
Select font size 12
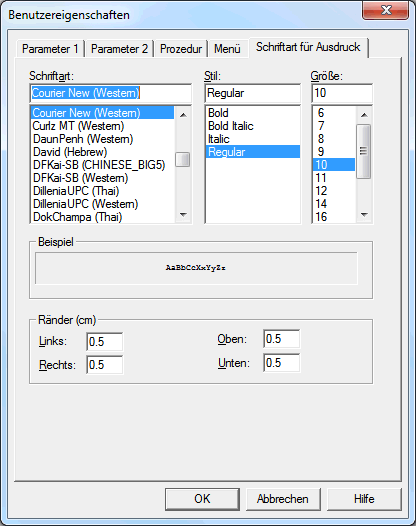pyautogui.click(x=334, y=191)
